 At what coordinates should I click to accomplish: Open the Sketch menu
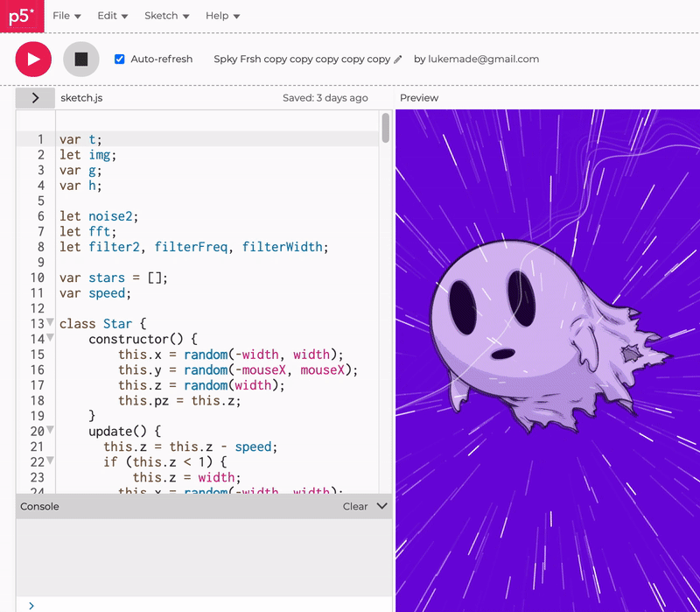pos(166,16)
